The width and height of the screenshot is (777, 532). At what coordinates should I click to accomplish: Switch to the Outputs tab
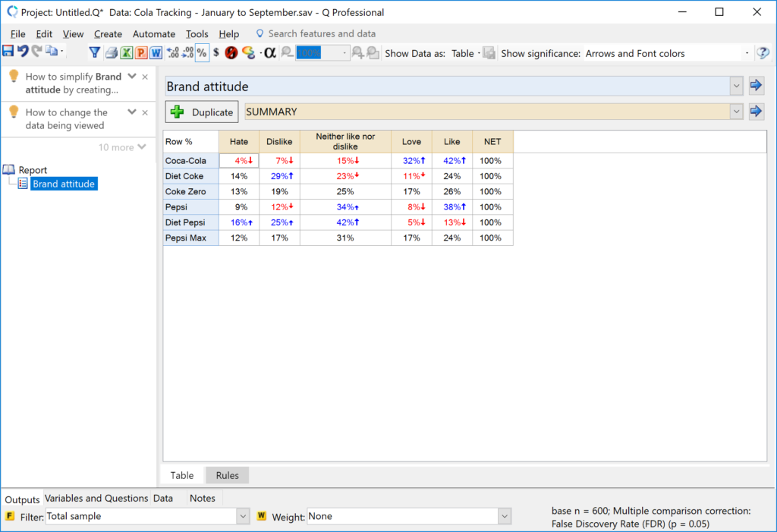click(22, 499)
